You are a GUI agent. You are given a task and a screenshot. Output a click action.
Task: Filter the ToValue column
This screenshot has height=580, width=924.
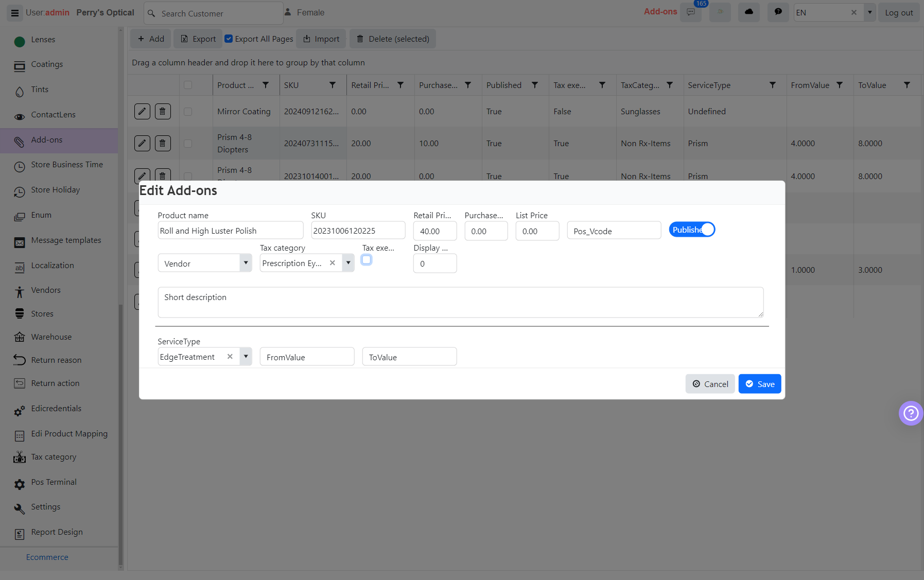[x=907, y=85]
